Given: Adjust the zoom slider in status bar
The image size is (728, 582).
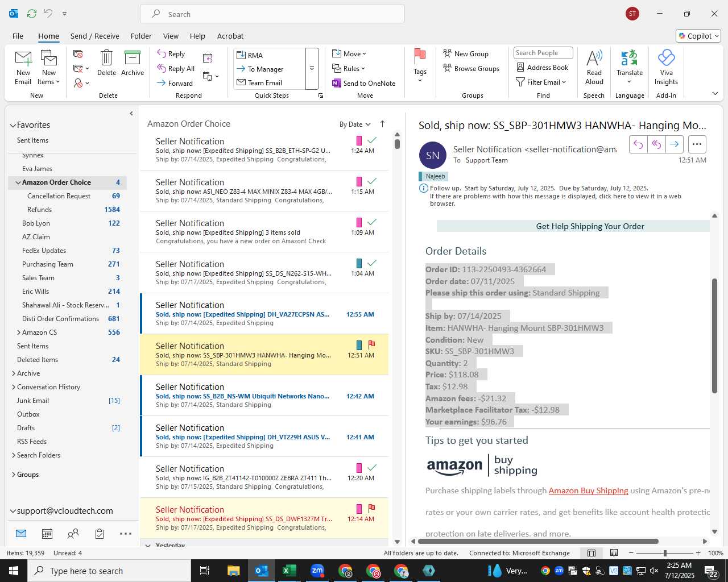Looking at the screenshot, I should click(665, 553).
